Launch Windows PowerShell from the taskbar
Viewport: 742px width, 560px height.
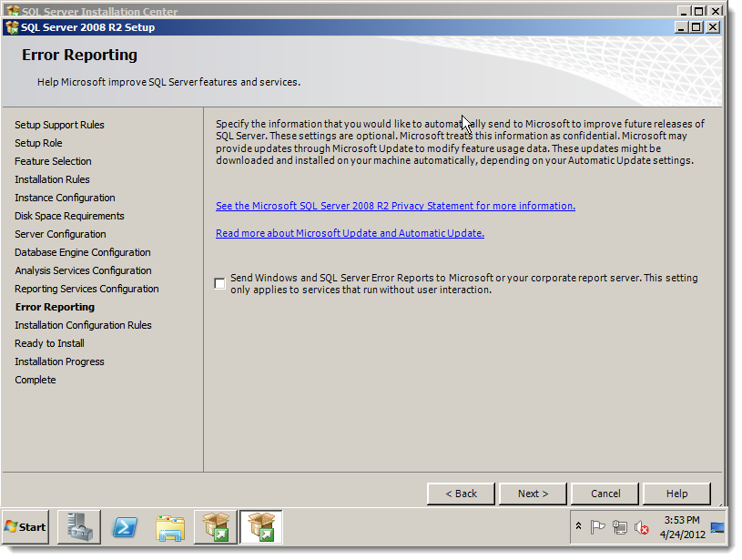point(125,527)
